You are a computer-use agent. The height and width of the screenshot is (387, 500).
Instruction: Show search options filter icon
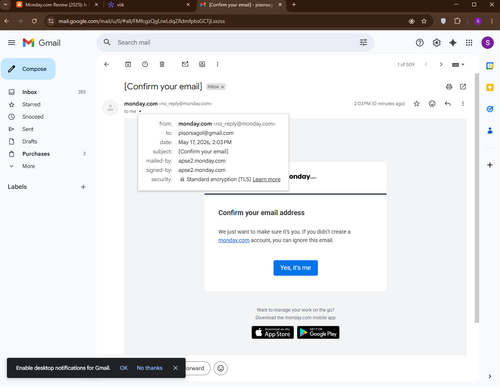coord(363,42)
